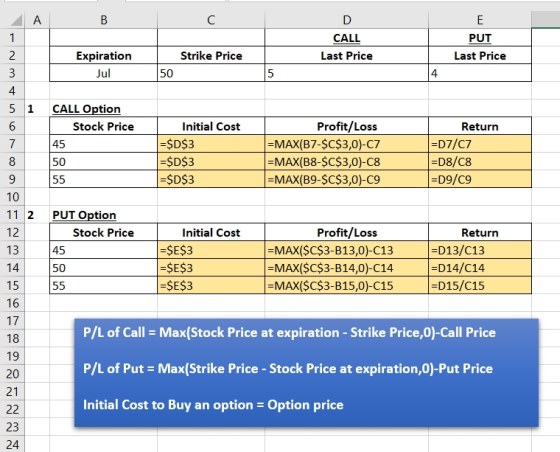Select put last price cell containing 4
560x452 pixels.
tap(480, 73)
